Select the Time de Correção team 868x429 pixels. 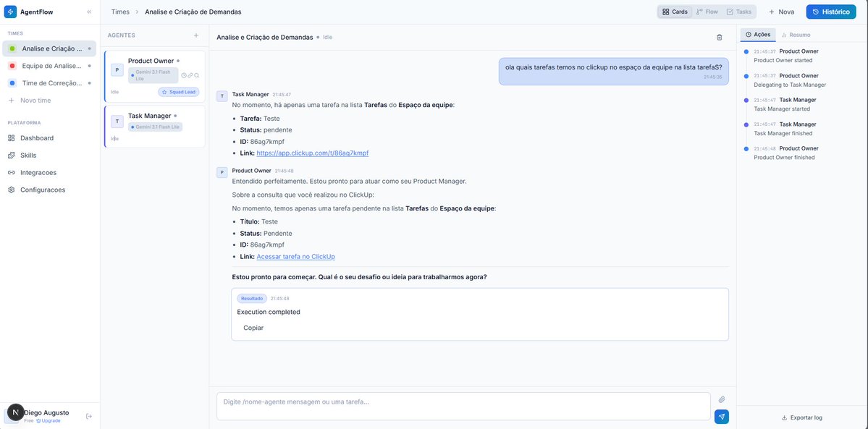[x=49, y=83]
